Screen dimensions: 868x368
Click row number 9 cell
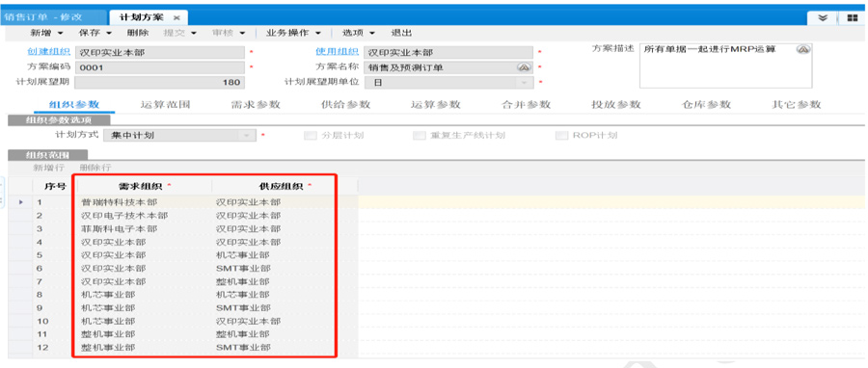[55, 308]
